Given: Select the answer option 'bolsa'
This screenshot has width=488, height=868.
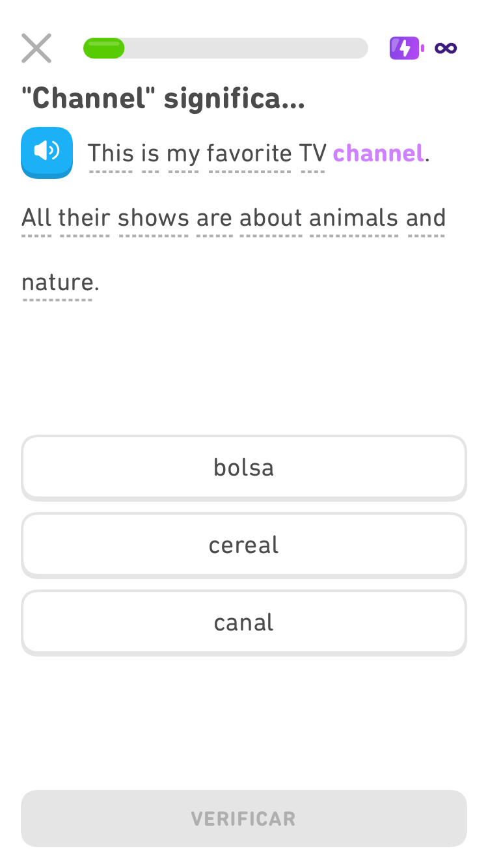Looking at the screenshot, I should point(243,467).
